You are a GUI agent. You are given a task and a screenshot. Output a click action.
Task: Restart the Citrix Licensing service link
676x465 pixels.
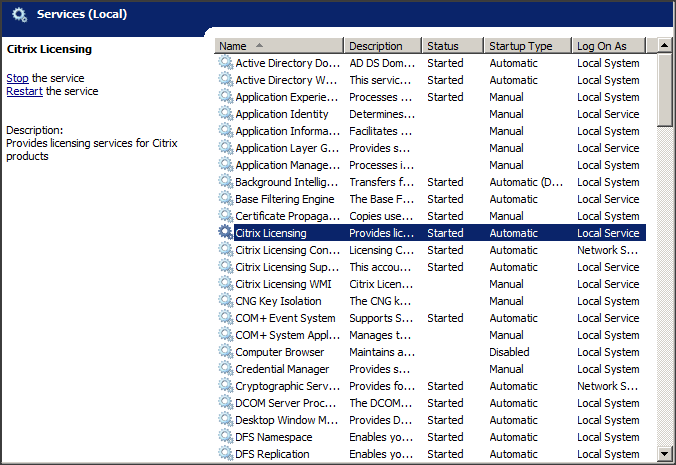(24, 91)
